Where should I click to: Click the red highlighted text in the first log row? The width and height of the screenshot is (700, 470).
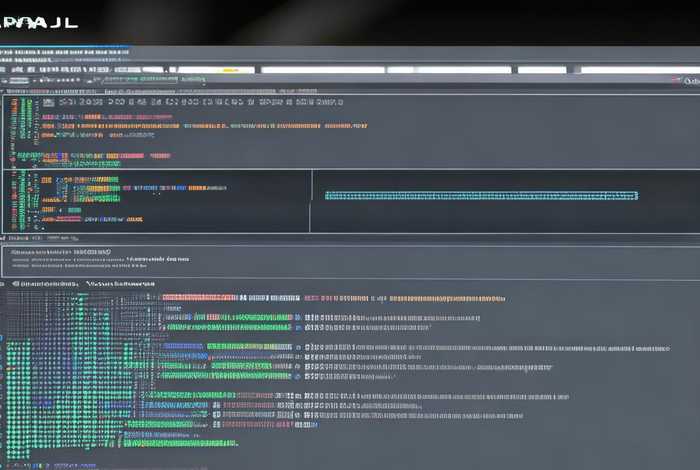tap(200, 298)
